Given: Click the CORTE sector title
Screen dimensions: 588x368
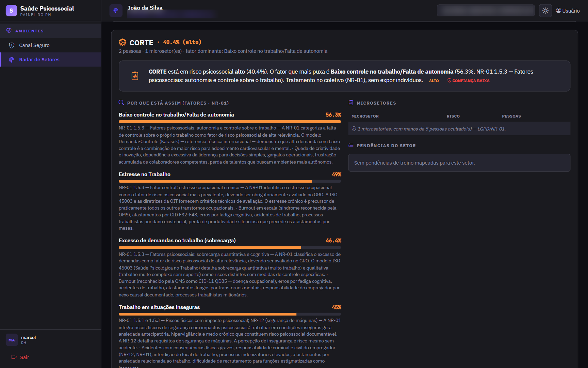Looking at the screenshot, I should coord(141,43).
